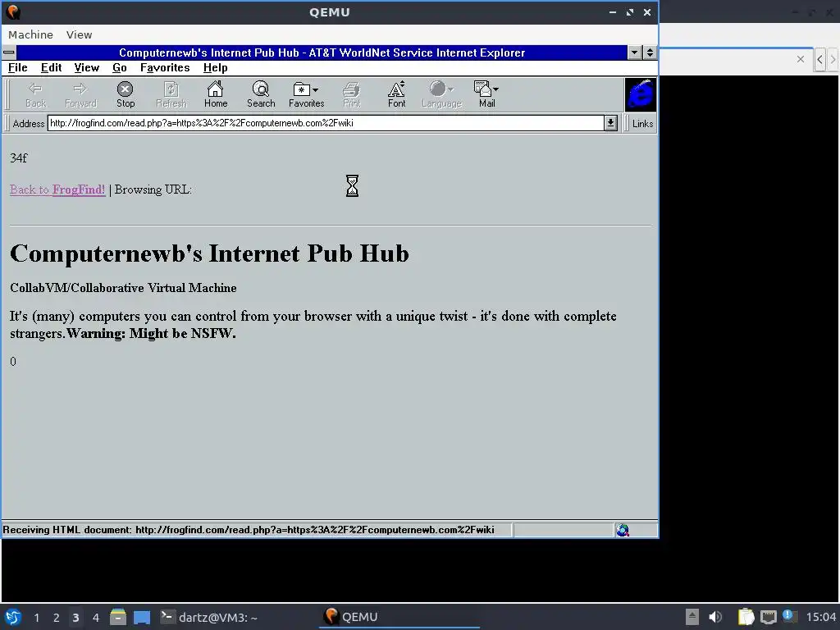Open the Mail toolbar button
The height and width of the screenshot is (630, 840).
486,95
